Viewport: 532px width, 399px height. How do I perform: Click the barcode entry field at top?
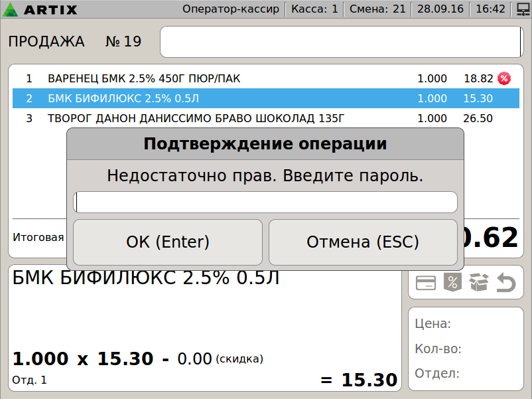tap(341, 42)
